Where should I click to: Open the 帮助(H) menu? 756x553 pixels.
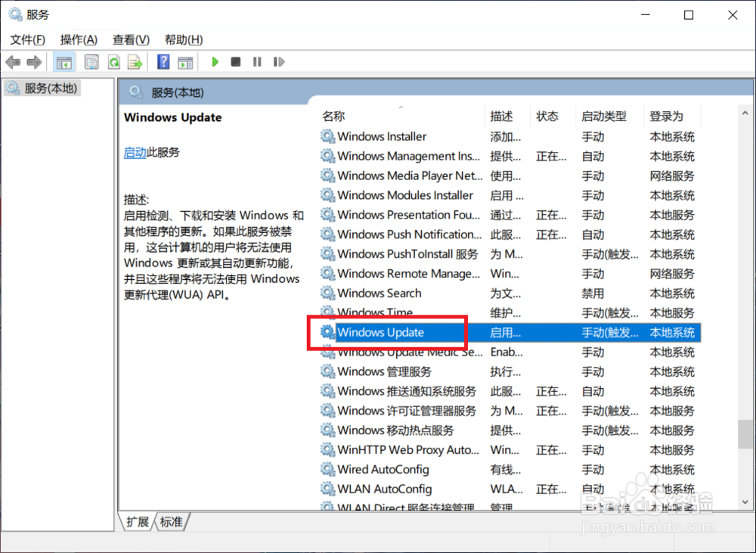coord(184,39)
